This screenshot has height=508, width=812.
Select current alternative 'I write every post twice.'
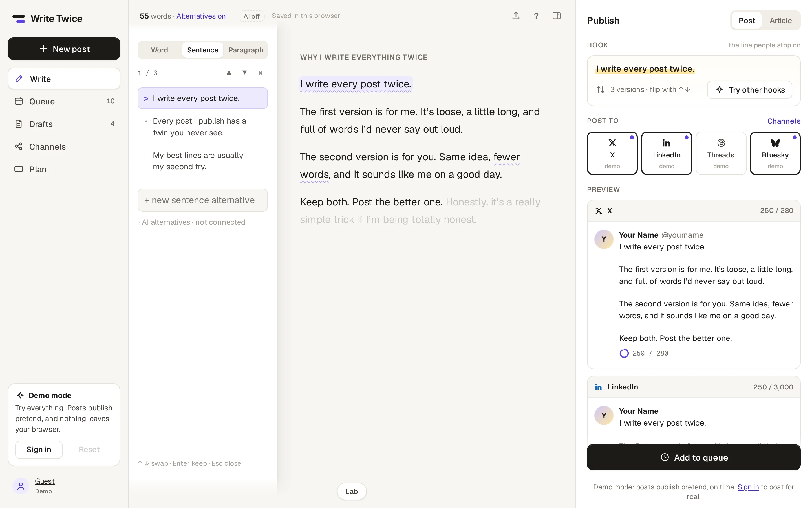tap(202, 98)
